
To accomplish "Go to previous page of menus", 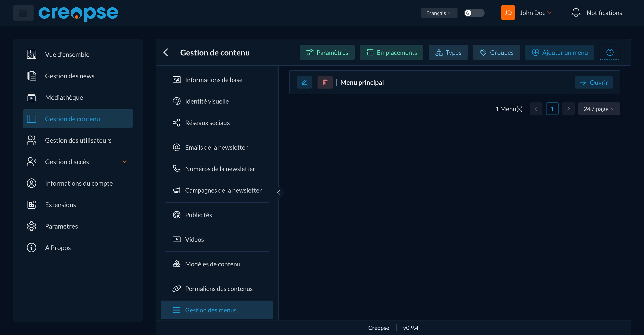I will (536, 109).
